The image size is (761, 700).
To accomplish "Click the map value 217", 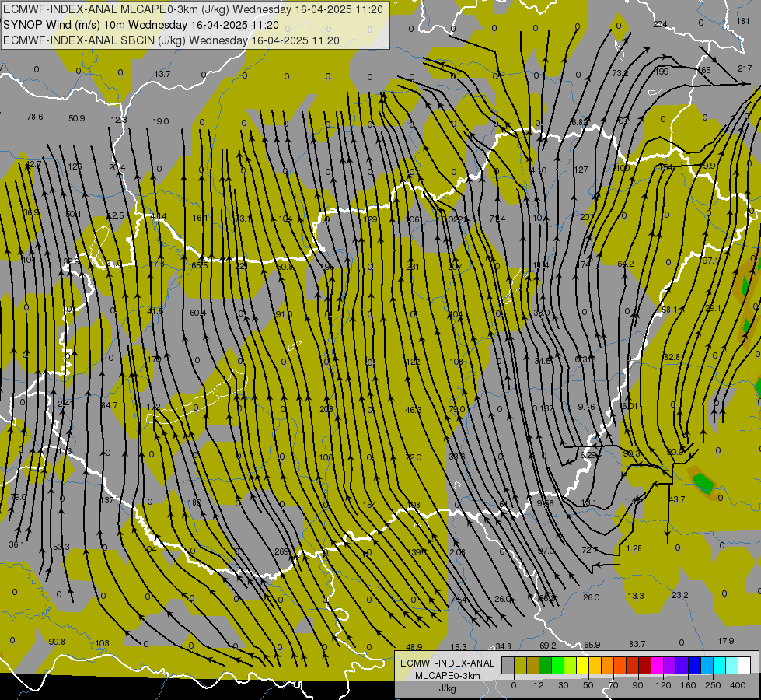I will pos(745,68).
